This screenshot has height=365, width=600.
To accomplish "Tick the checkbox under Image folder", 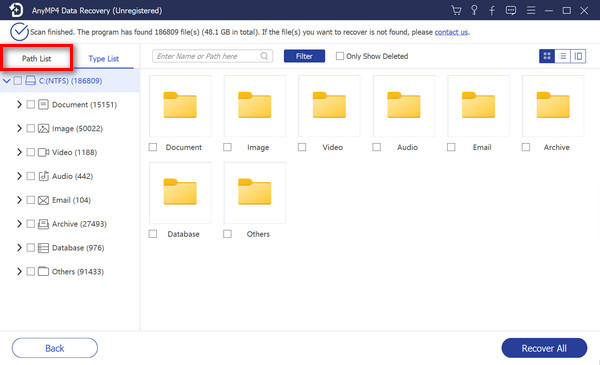I will pos(227,147).
